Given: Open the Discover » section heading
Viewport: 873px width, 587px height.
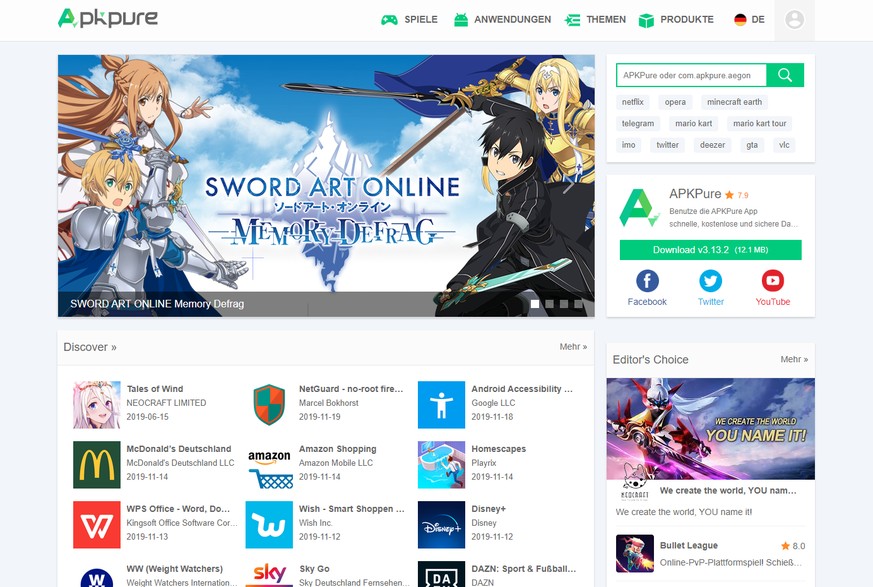Looking at the screenshot, I should [90, 347].
